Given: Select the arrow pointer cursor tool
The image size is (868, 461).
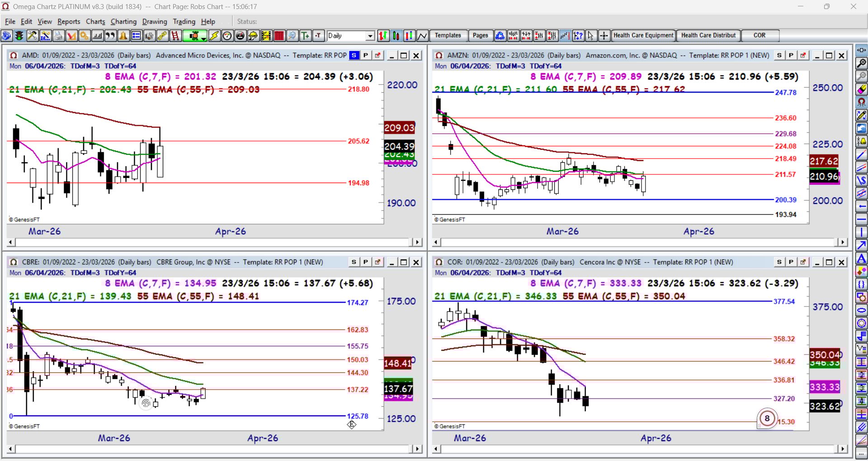Looking at the screenshot, I should 590,36.
